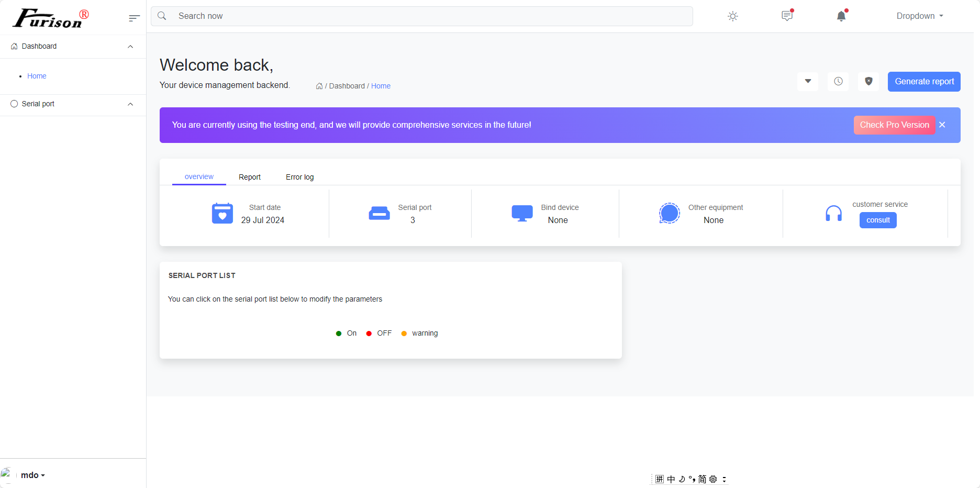Screen dimensions: 980x488
Task: Click the customer service headset icon
Action: tap(833, 214)
